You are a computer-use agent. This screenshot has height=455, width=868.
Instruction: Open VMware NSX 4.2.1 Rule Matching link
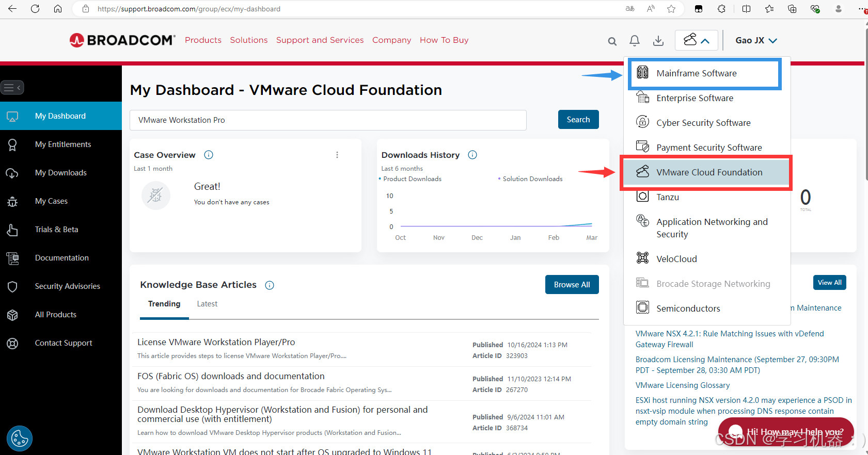pyautogui.click(x=730, y=339)
